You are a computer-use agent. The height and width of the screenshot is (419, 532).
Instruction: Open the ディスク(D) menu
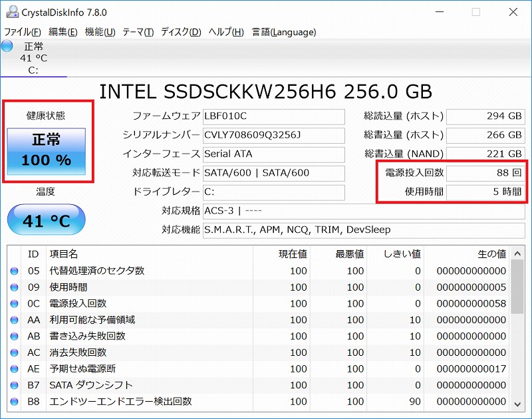181,32
